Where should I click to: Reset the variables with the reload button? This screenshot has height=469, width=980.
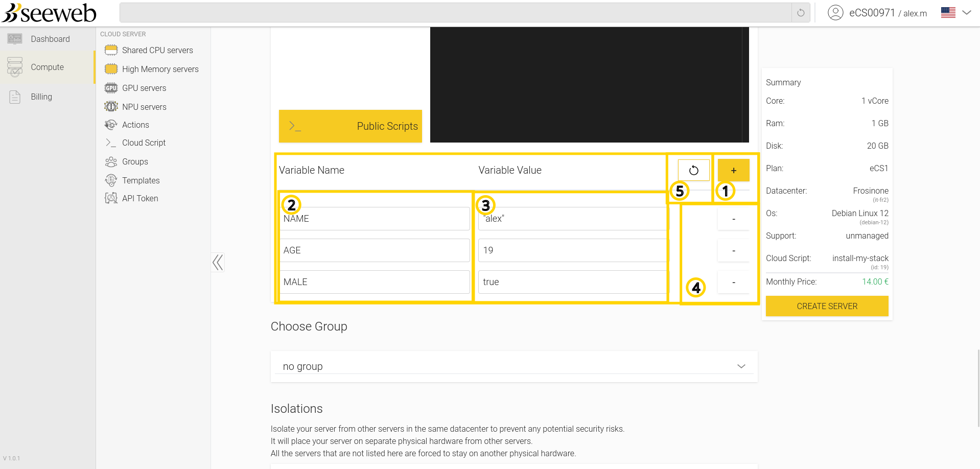click(693, 170)
